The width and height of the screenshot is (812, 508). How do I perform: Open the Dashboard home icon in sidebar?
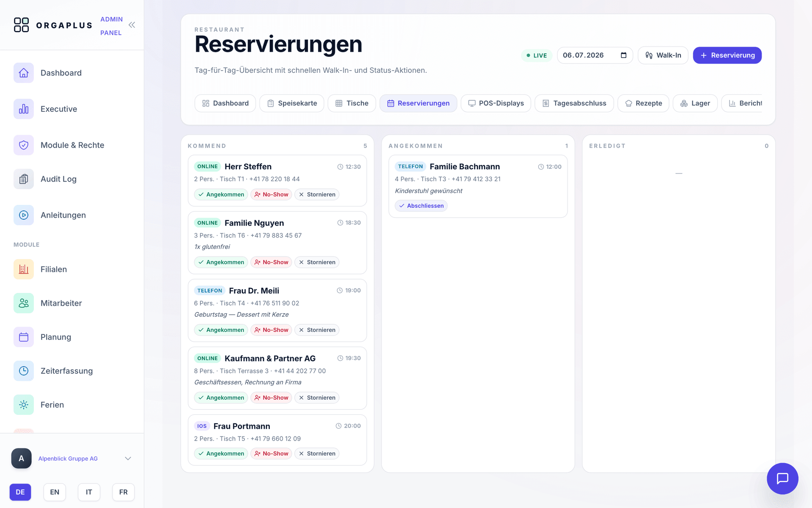pos(24,73)
